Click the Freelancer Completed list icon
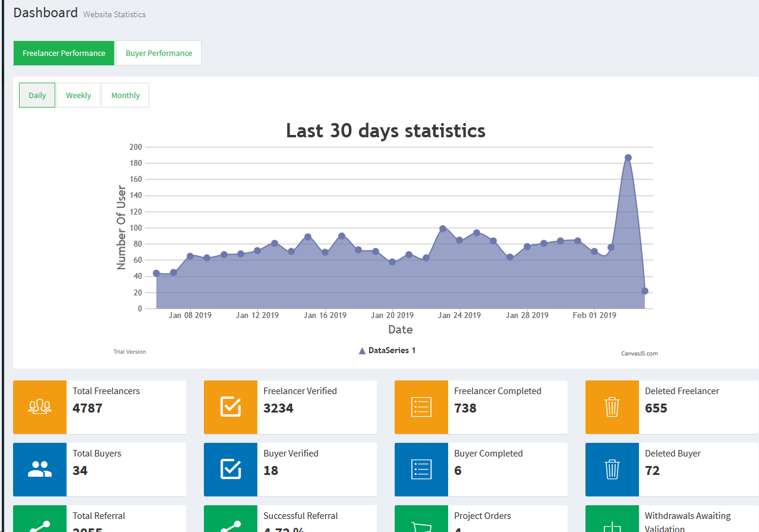The image size is (759, 532). tap(421, 407)
